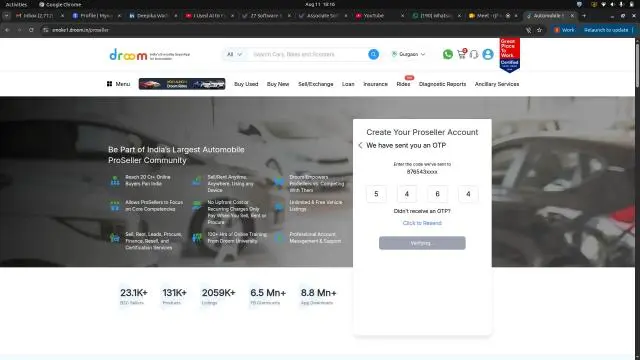Click the 100+ Hrs of Online Training icon
The width and height of the screenshot is (640, 360).
(x=197, y=238)
